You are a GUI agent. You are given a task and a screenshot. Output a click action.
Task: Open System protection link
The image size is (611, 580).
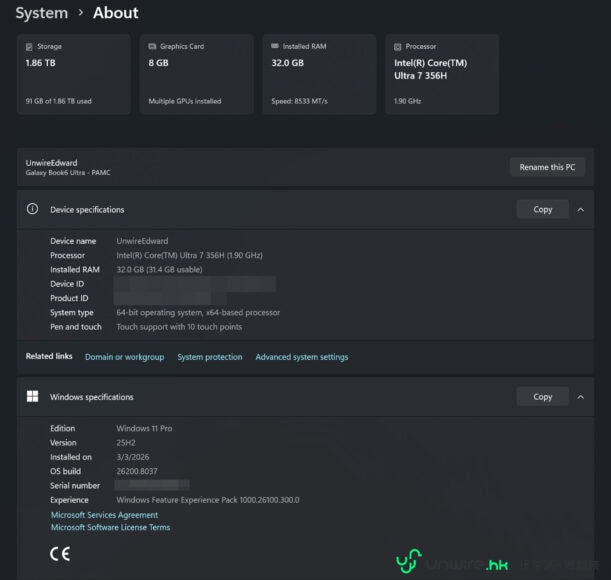pos(210,357)
